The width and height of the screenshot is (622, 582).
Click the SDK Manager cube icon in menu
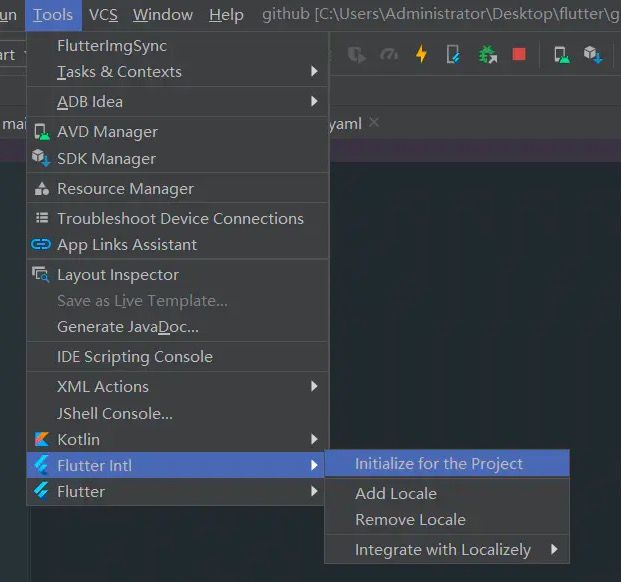pos(41,158)
